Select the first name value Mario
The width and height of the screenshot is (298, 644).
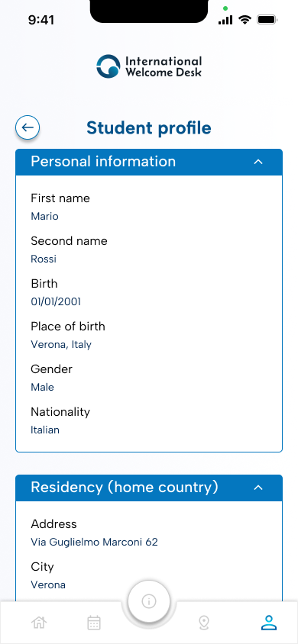point(45,217)
